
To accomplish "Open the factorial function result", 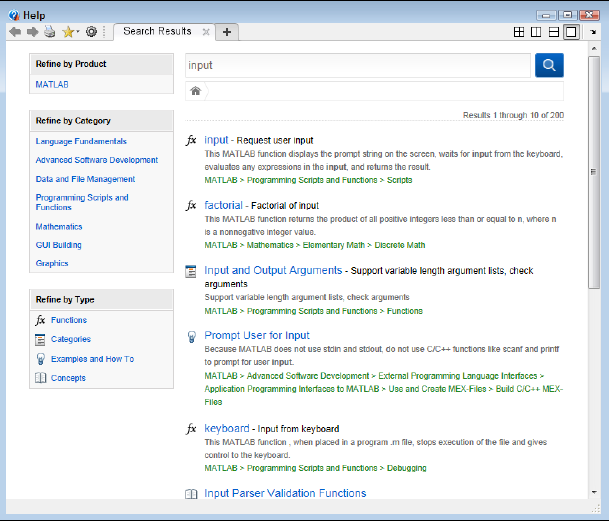I will 223,205.
